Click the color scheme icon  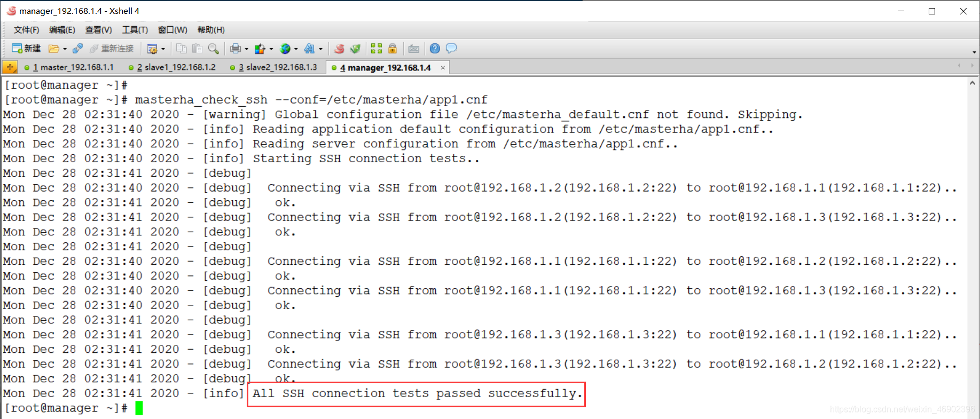[260, 49]
